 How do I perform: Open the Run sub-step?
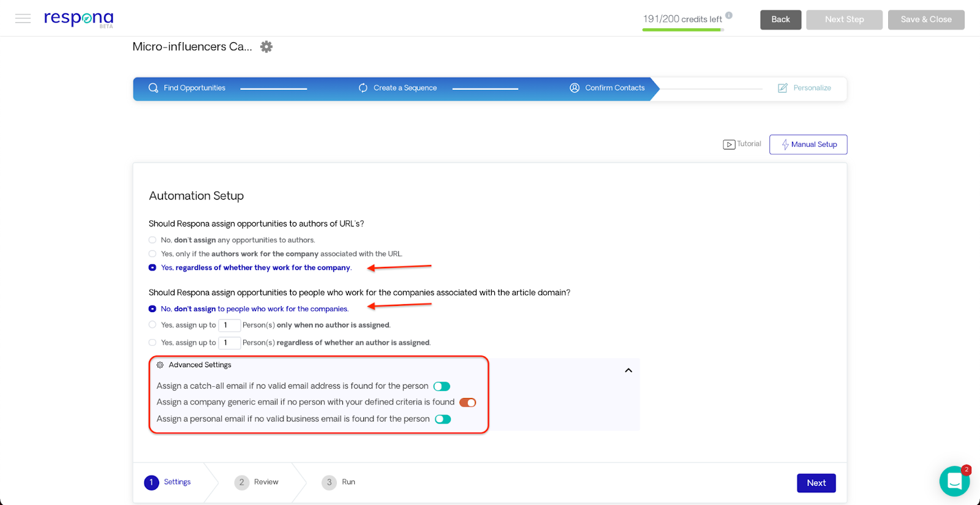tap(339, 482)
